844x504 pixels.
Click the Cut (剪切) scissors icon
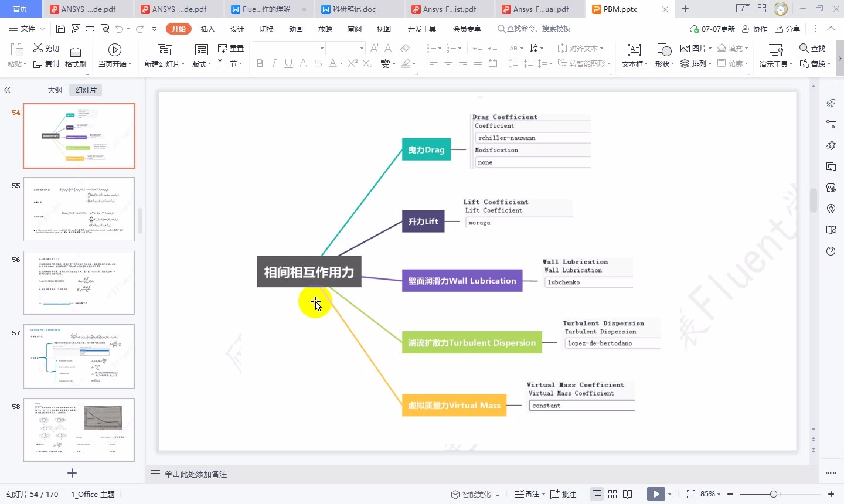click(x=39, y=48)
